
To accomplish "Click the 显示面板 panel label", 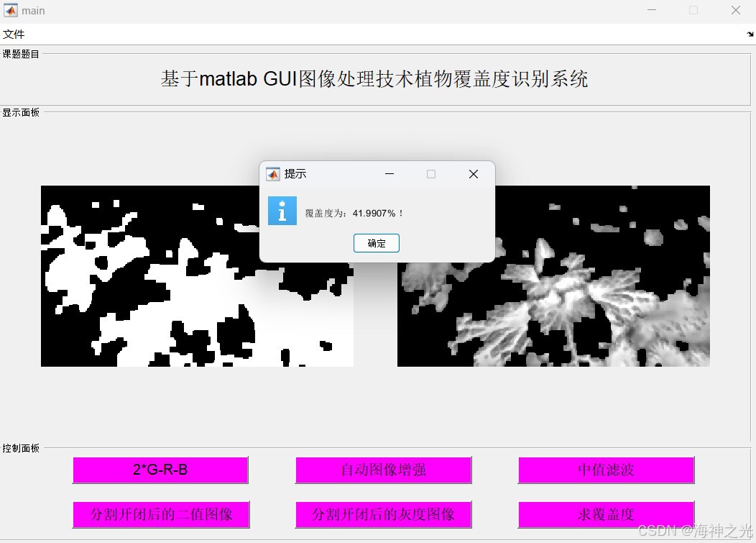I will (21, 112).
